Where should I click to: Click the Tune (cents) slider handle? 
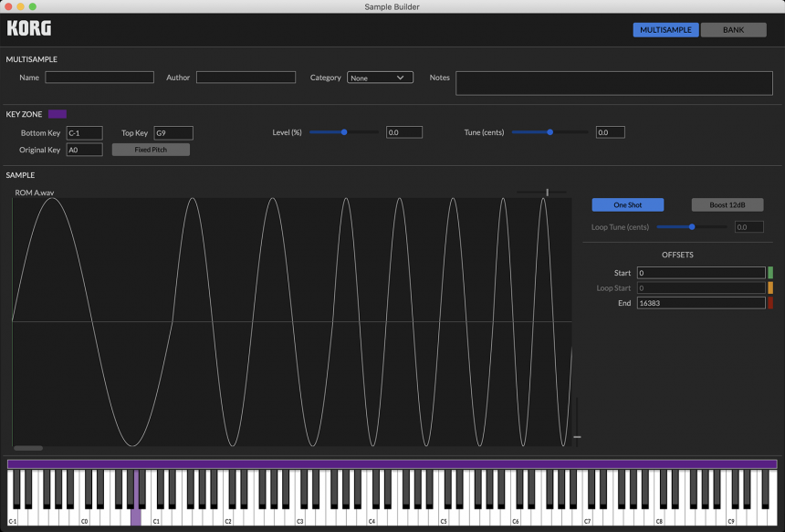[x=549, y=132]
